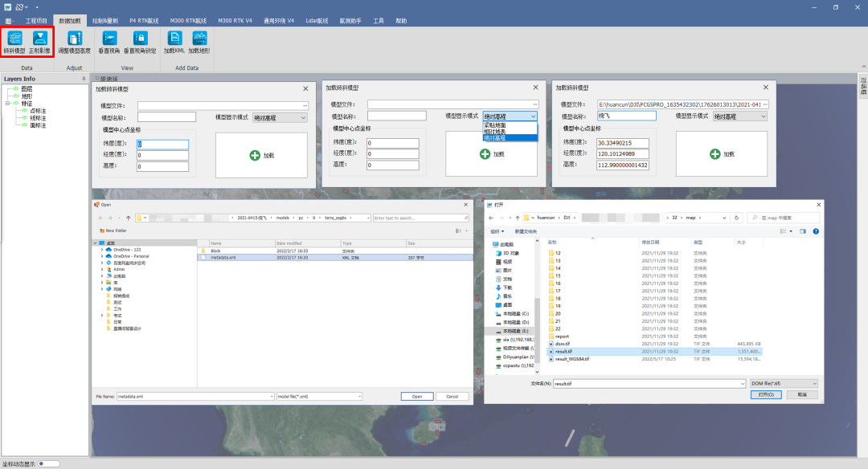
Task: Expand OneDrive - 123 in Open dialog tree
Action: tap(102, 250)
